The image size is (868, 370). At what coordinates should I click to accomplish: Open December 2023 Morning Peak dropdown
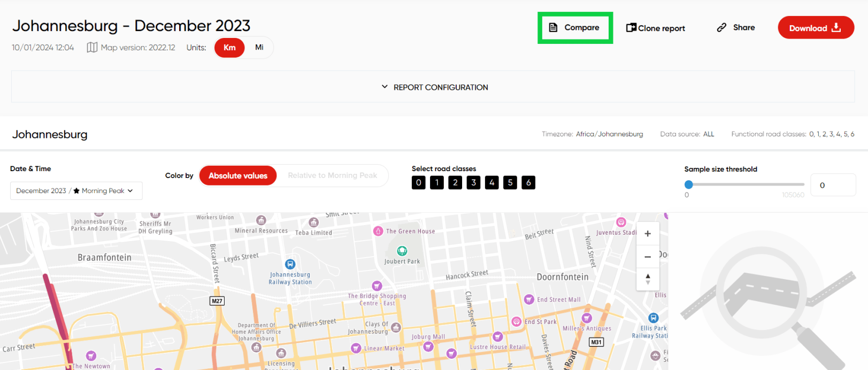coord(76,191)
